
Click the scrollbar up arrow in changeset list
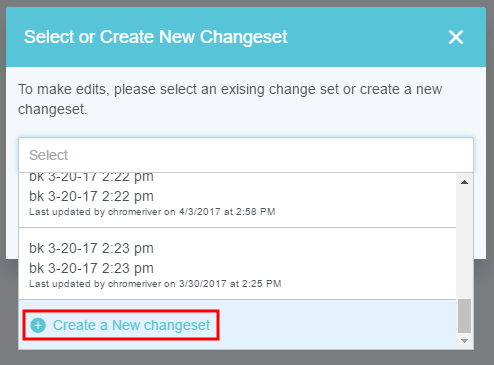[464, 182]
